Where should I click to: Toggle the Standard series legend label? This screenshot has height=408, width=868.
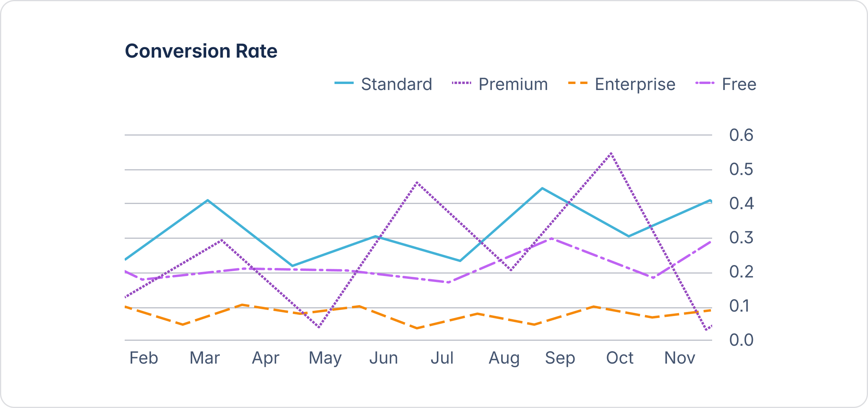click(x=396, y=84)
